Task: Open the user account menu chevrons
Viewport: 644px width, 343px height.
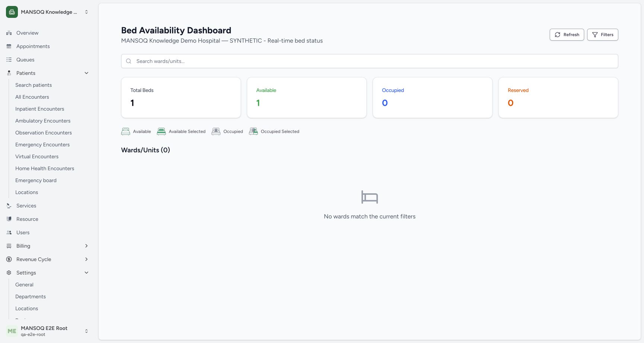Action: click(86, 331)
